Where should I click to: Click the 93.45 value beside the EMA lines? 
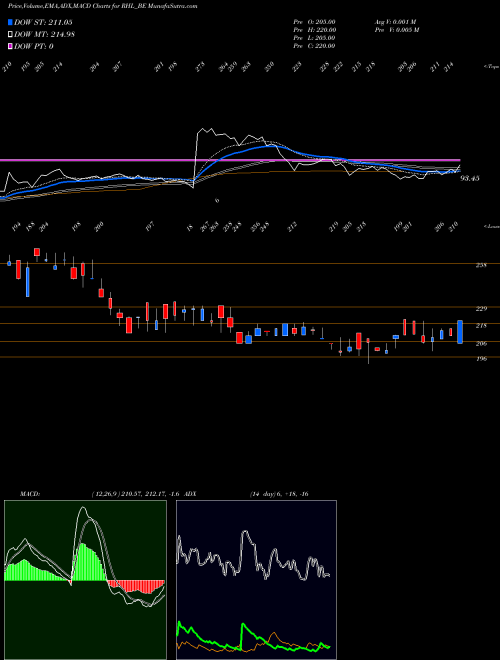pyautogui.click(x=470, y=178)
